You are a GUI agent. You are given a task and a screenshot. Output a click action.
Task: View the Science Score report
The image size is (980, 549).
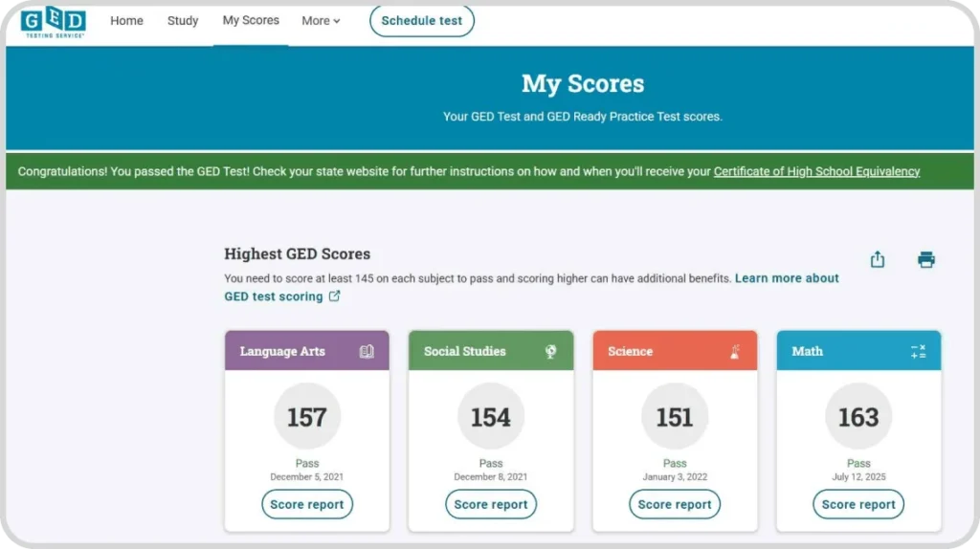click(x=675, y=504)
